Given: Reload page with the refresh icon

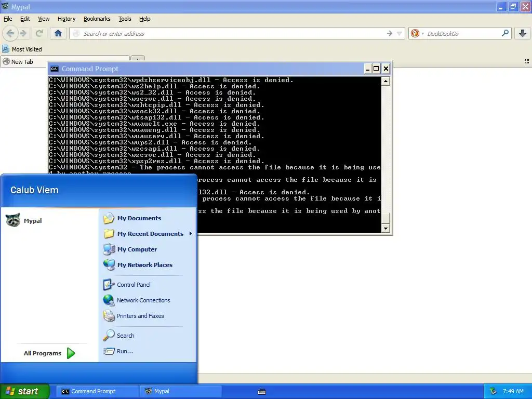Looking at the screenshot, I should tap(39, 33).
